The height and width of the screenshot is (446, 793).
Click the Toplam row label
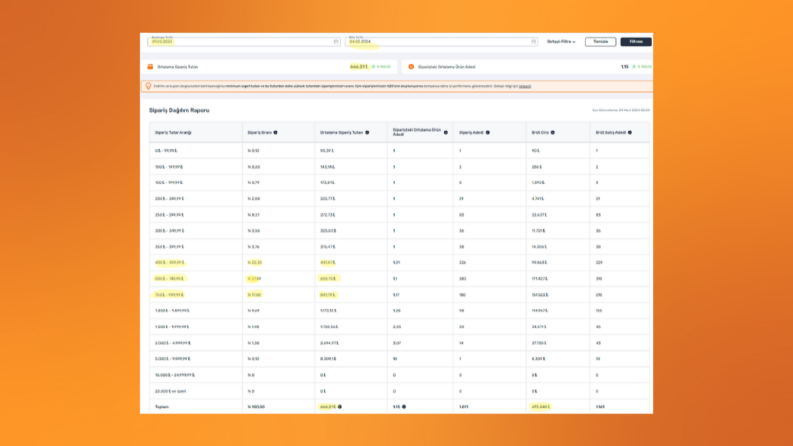click(162, 407)
